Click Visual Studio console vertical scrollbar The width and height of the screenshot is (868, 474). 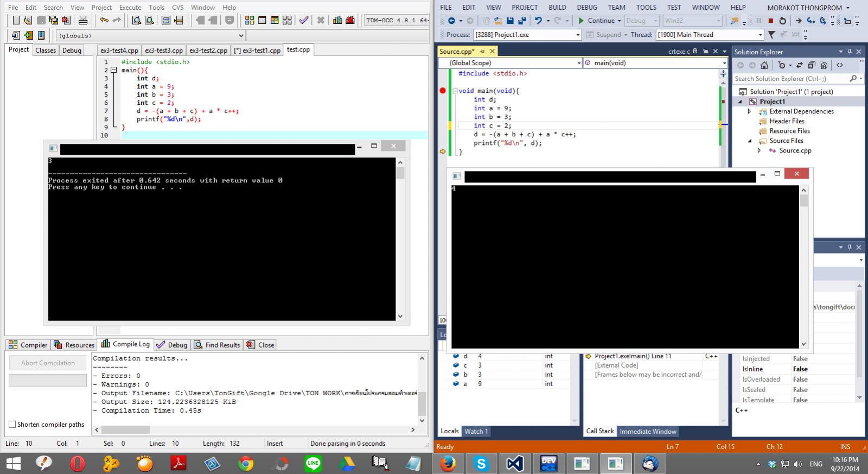click(x=803, y=266)
